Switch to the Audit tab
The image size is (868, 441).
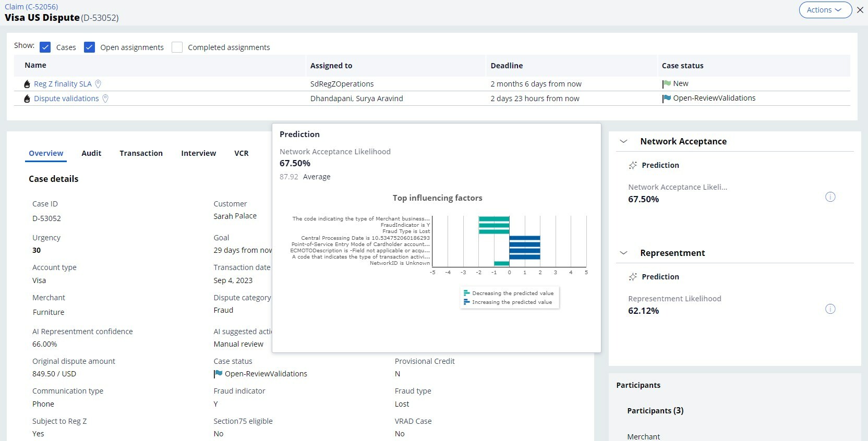pos(91,153)
